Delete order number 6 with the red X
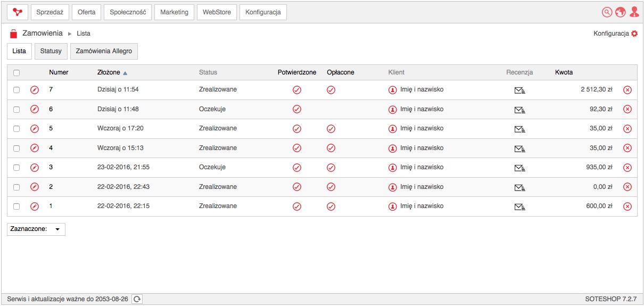Image resolution: width=644 pixels, height=306 pixels. pyautogui.click(x=627, y=109)
